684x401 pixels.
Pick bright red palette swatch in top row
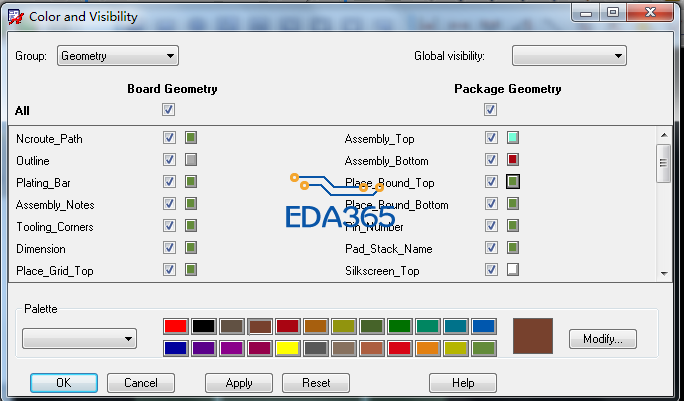[x=176, y=326]
